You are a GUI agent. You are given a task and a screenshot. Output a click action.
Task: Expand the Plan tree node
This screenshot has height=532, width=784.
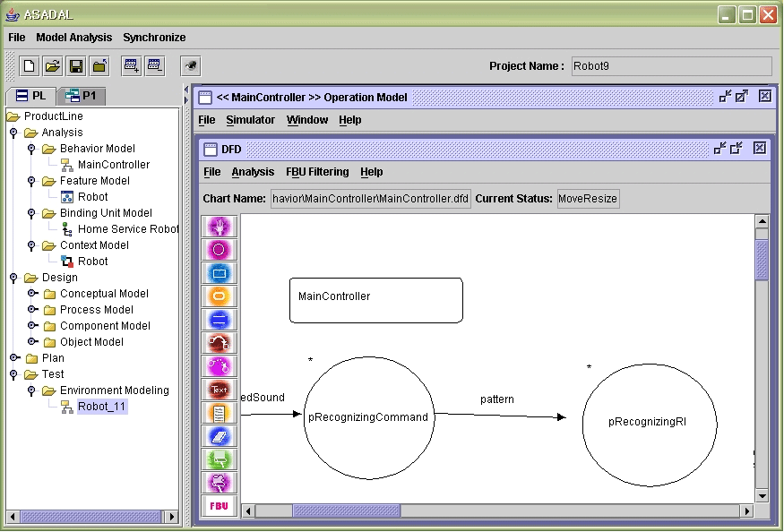click(x=15, y=357)
